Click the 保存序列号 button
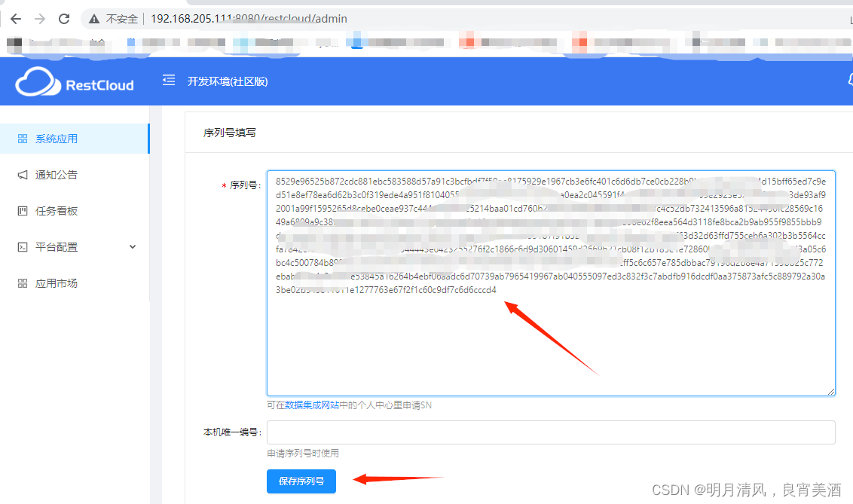Image resolution: width=853 pixels, height=504 pixels. 301,481
